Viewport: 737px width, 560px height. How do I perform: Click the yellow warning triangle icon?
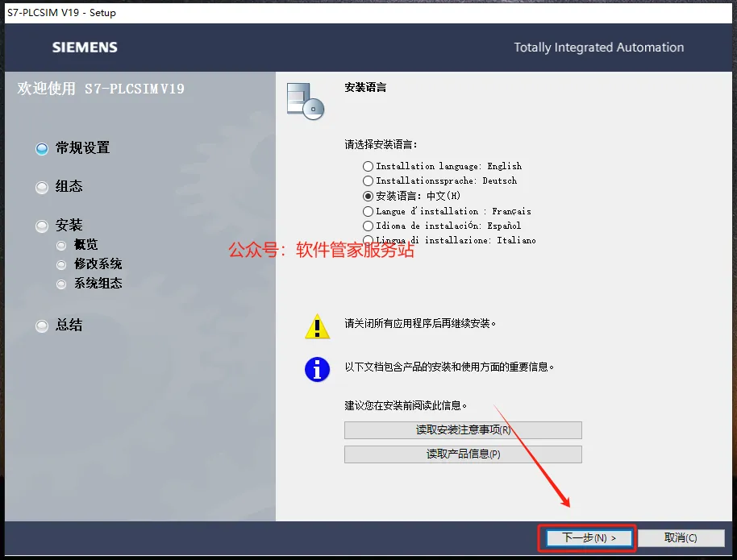[x=317, y=326]
